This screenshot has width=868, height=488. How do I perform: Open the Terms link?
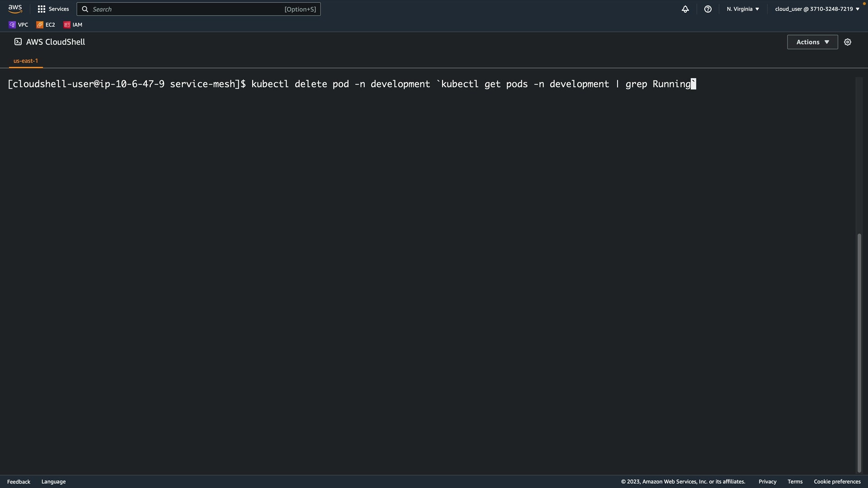795,482
